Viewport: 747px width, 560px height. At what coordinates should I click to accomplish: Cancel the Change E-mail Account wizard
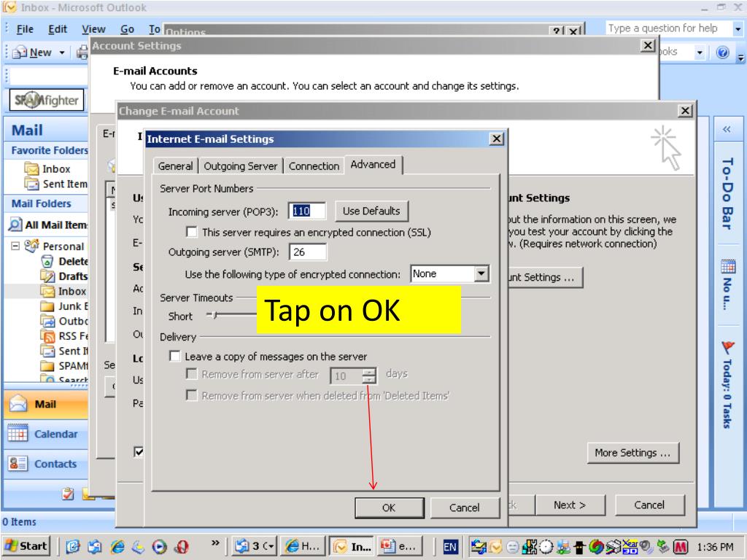(649, 505)
